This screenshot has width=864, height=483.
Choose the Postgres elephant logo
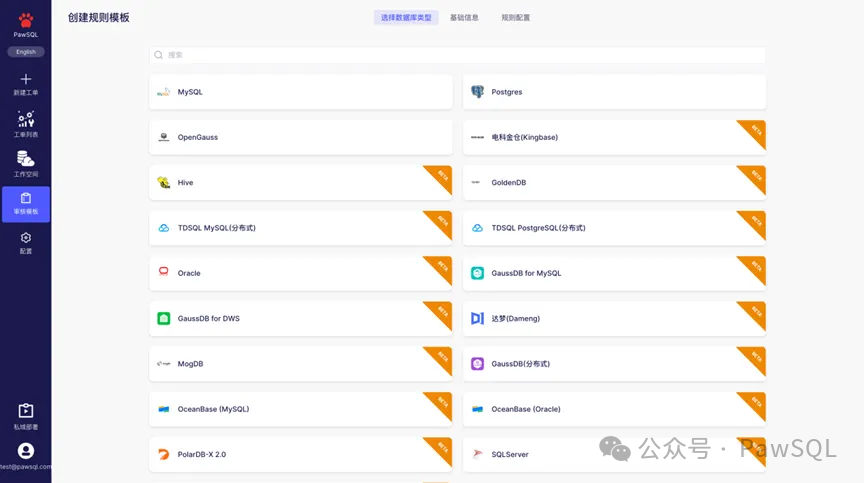pos(478,92)
